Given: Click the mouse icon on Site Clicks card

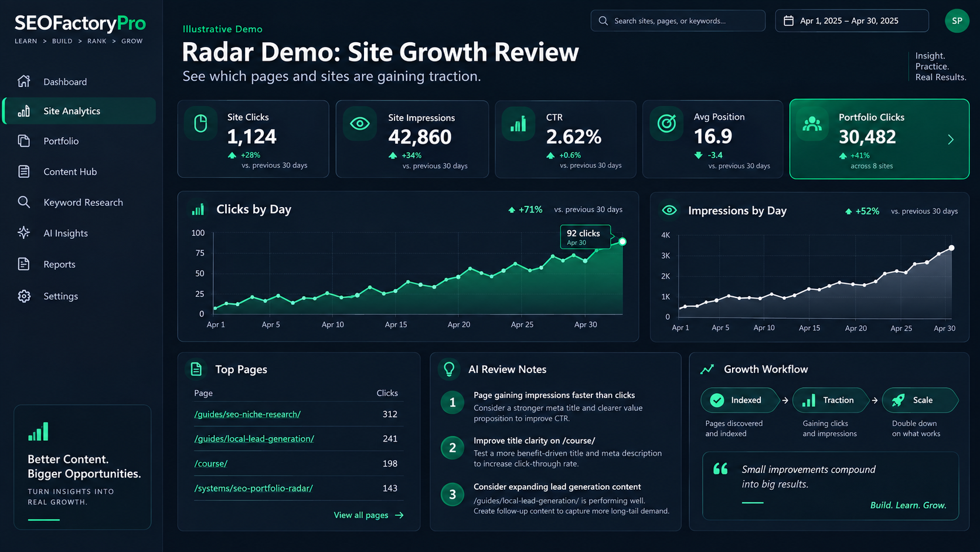Looking at the screenshot, I should 200,124.
